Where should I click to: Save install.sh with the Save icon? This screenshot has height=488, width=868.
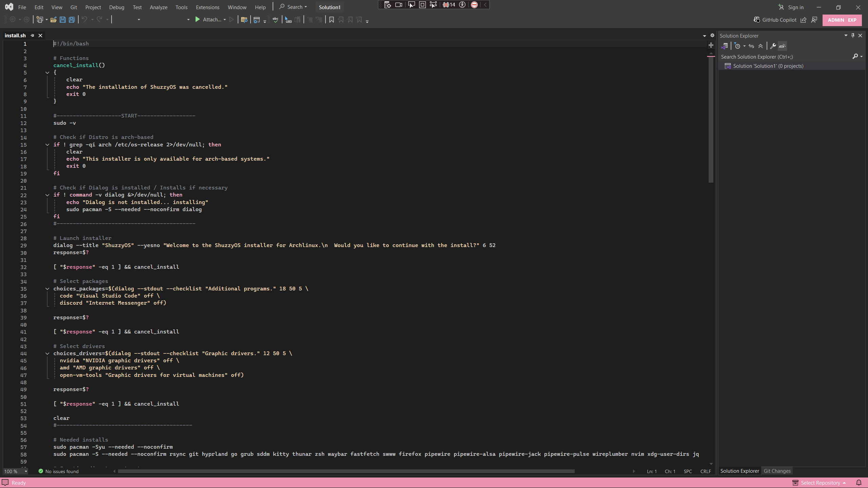pos(62,20)
